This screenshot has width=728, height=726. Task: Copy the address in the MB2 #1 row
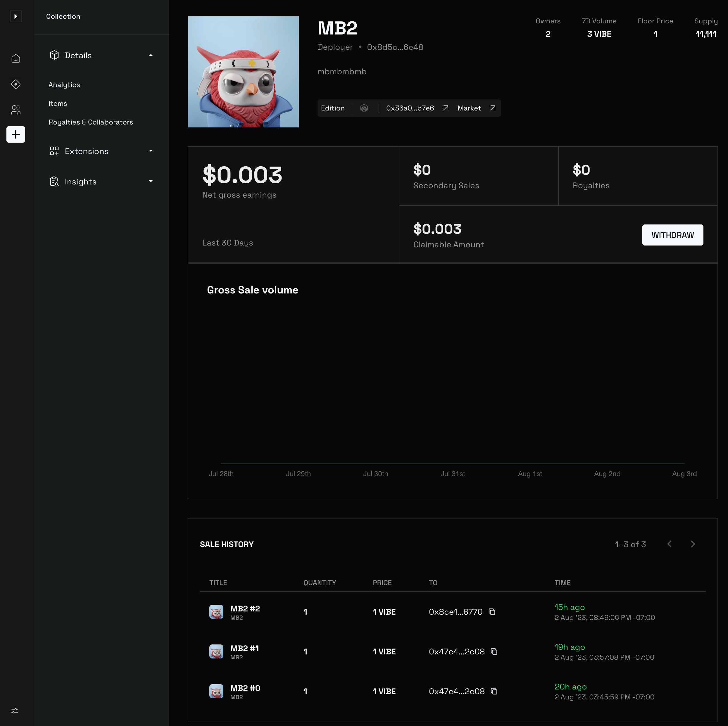494,651
